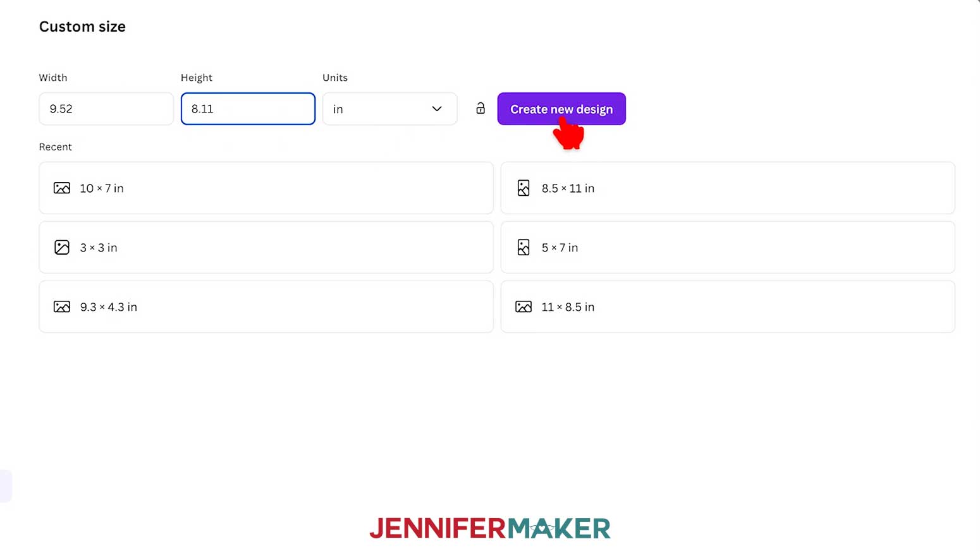Open the Units dropdown set to in
The image size is (980, 551).
coord(389,109)
